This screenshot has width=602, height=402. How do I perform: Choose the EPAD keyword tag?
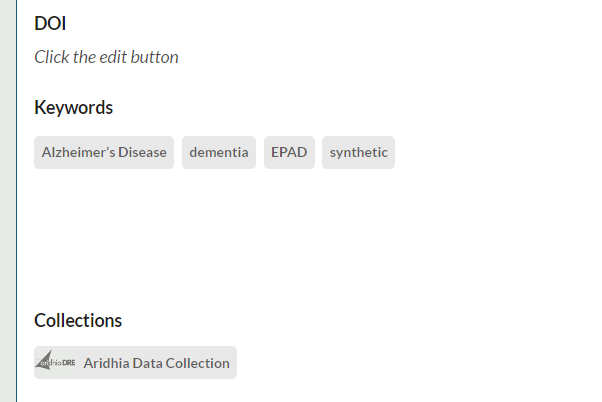(289, 153)
